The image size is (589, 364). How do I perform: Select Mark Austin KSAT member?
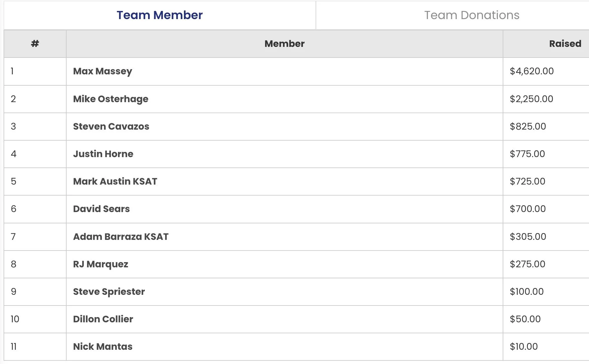click(115, 181)
